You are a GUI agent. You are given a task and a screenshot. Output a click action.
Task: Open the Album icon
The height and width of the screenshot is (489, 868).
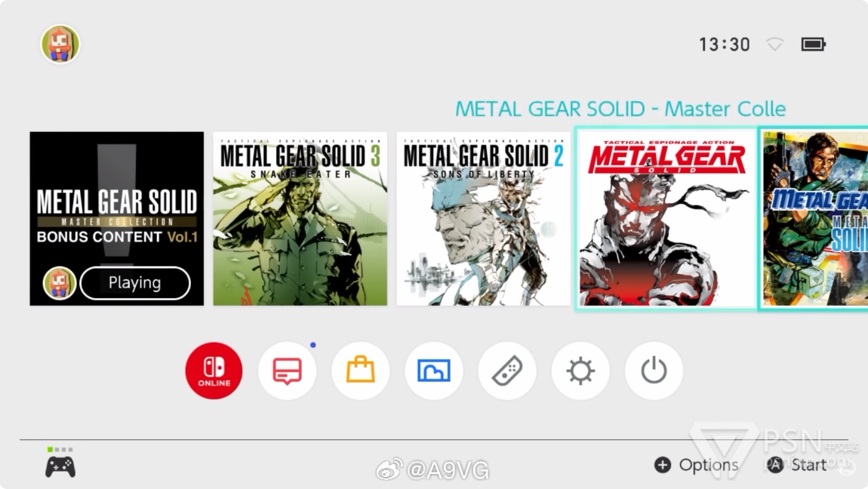[x=433, y=371]
